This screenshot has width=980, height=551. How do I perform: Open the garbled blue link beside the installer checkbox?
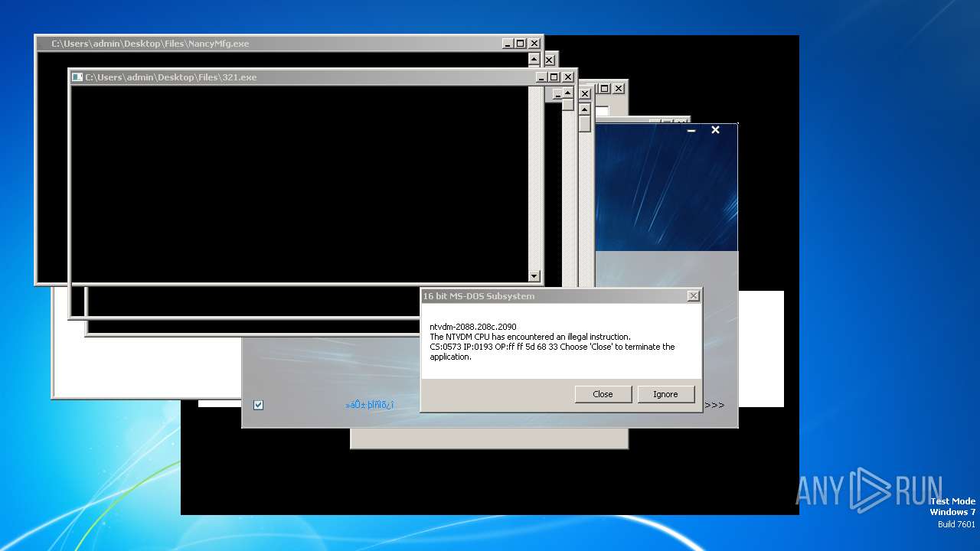pos(369,405)
